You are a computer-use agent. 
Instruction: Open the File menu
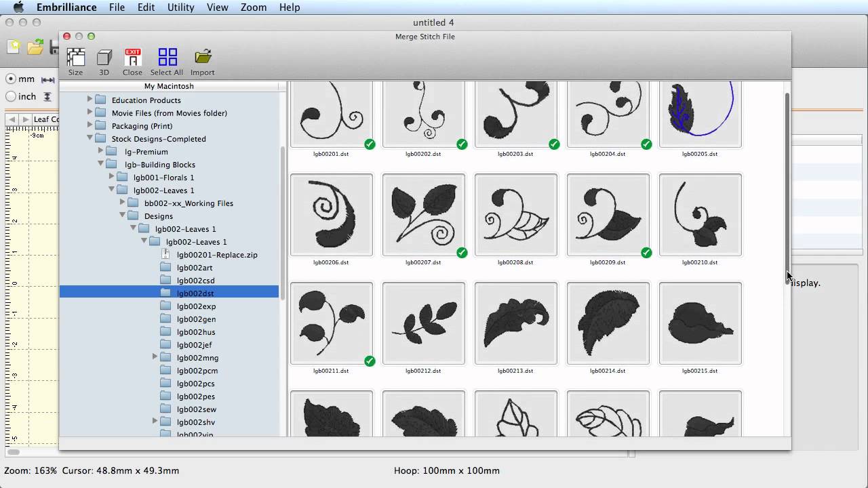[x=117, y=7]
